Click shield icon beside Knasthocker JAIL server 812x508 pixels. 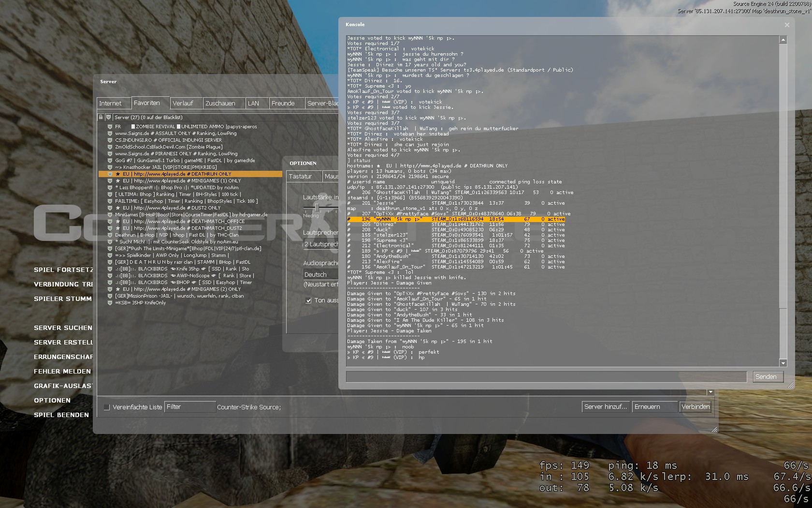click(x=110, y=167)
